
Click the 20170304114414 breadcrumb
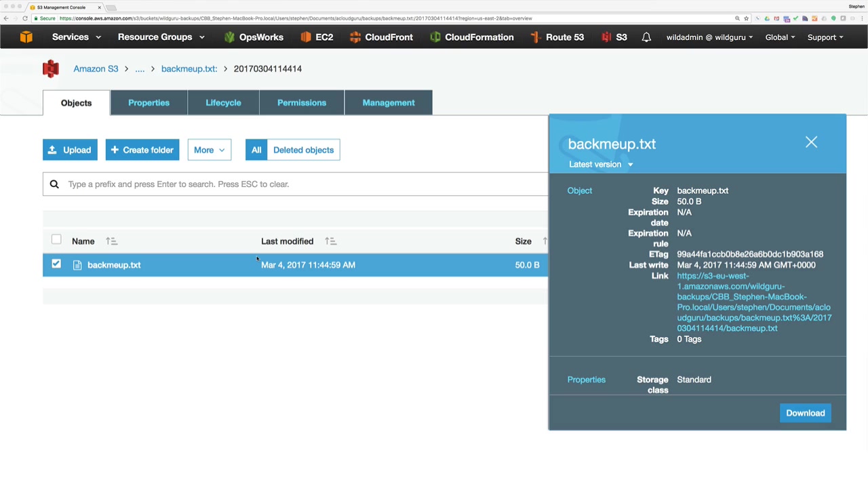pos(268,68)
